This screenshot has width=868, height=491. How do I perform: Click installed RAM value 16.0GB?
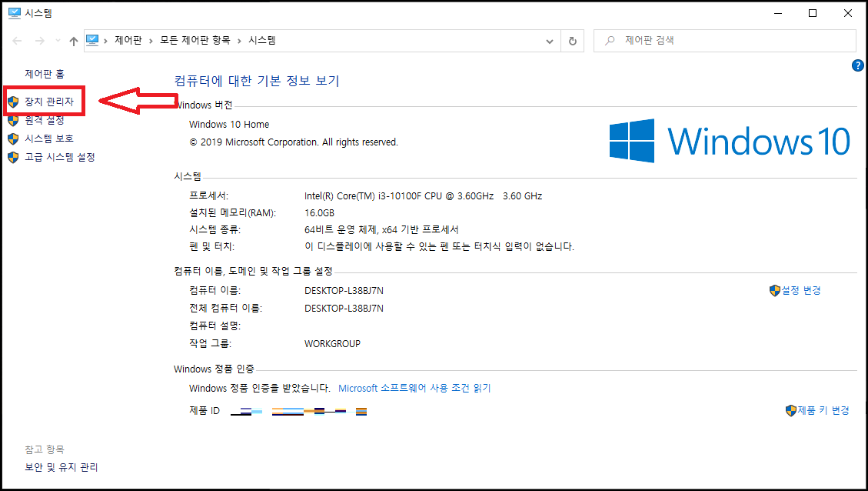click(x=319, y=213)
